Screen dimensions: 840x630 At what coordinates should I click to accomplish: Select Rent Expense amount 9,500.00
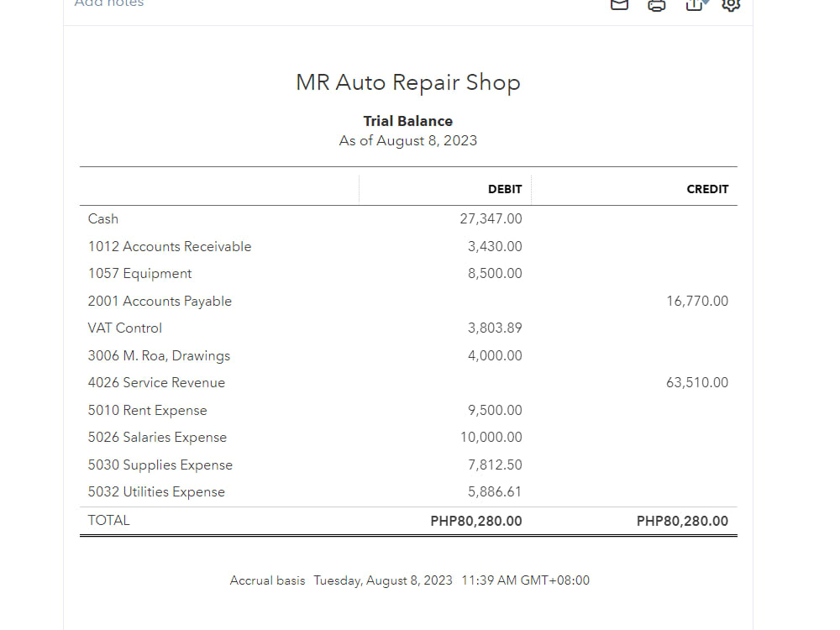click(x=496, y=410)
